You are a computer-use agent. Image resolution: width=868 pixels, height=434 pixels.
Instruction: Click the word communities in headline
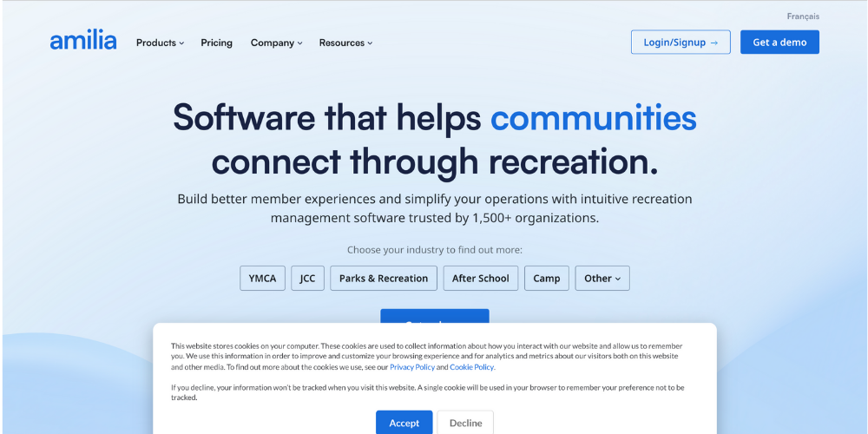pyautogui.click(x=594, y=117)
